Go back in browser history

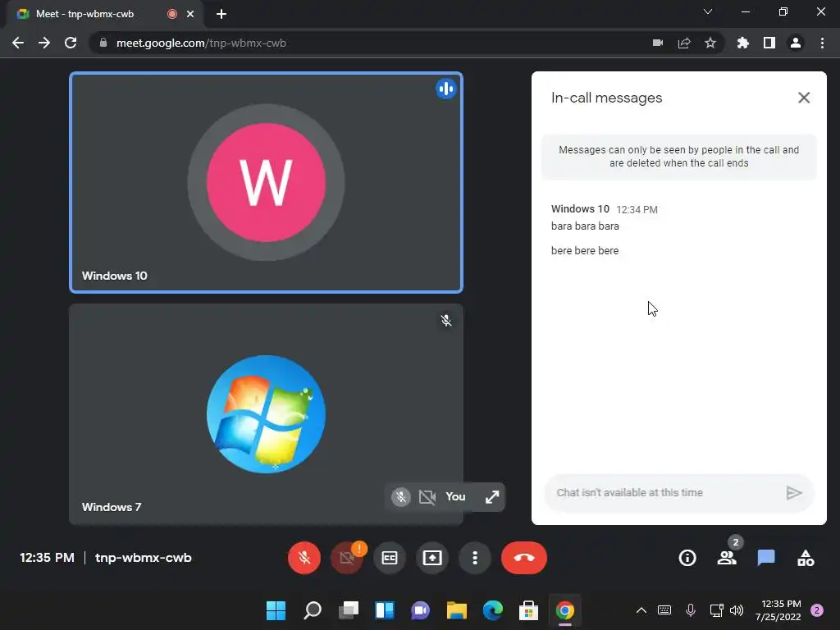(18, 43)
